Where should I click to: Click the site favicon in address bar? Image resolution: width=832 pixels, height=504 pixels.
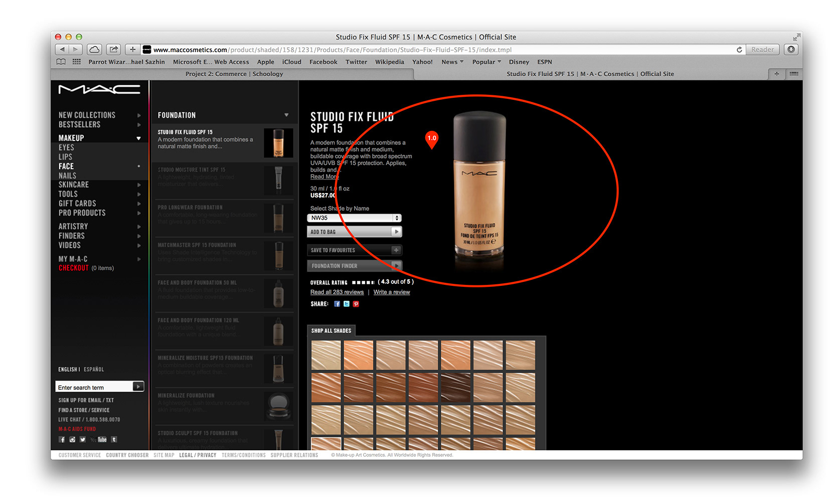tap(147, 49)
